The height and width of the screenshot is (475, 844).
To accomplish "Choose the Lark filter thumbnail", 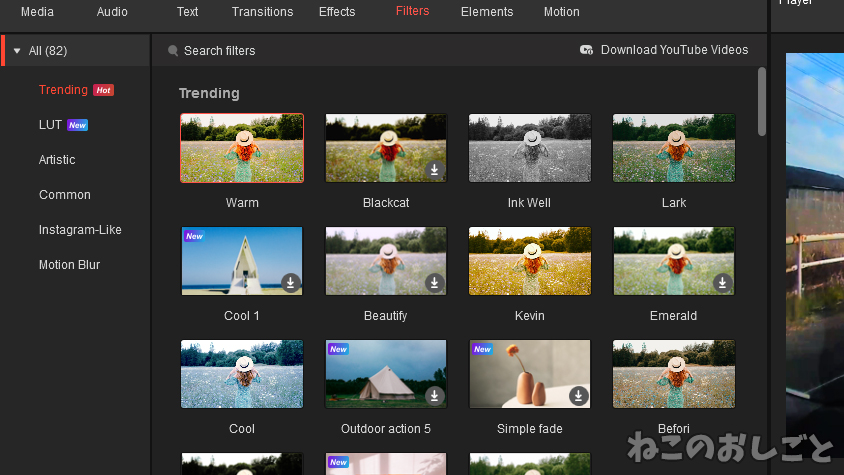I will (674, 148).
